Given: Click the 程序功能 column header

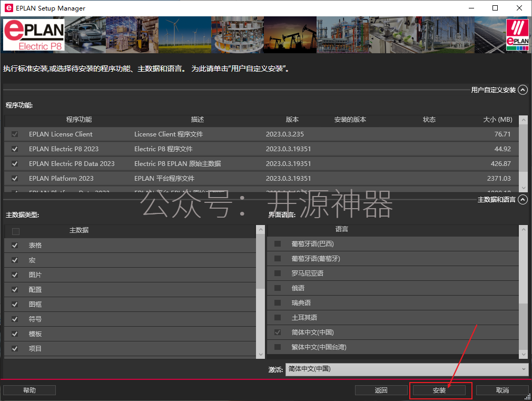Looking at the screenshot, I should pyautogui.click(x=78, y=120).
